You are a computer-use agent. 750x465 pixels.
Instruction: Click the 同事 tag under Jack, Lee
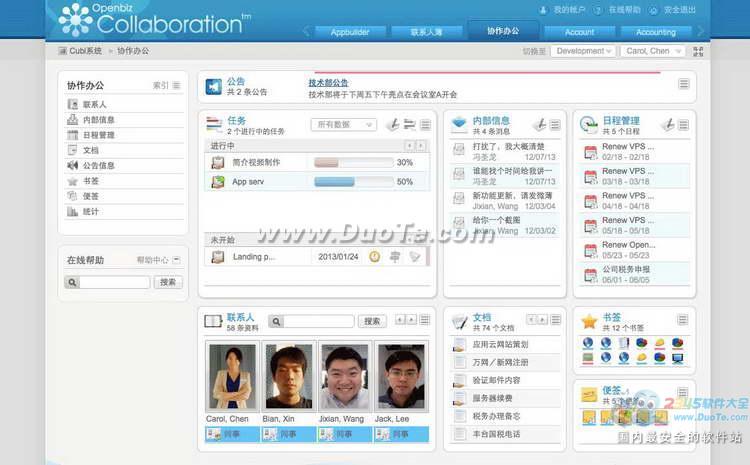(401, 434)
